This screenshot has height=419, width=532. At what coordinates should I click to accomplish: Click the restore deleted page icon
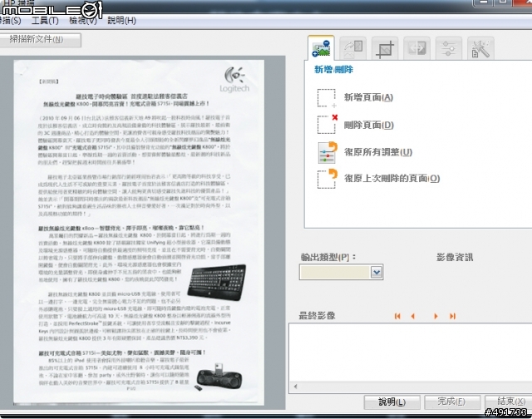tap(328, 179)
